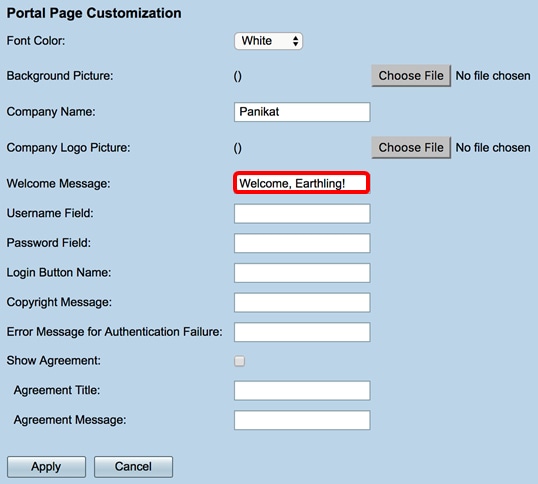Enable the Show Agreement checkbox

[x=239, y=361]
